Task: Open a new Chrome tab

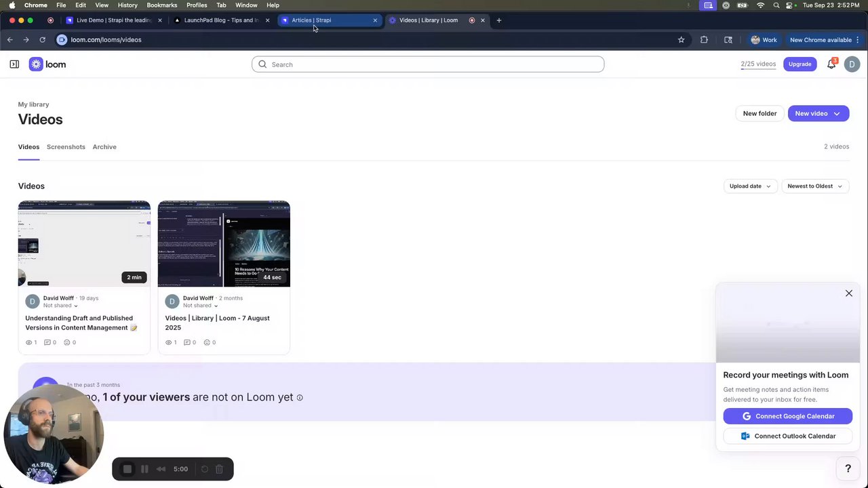Action: click(x=499, y=20)
